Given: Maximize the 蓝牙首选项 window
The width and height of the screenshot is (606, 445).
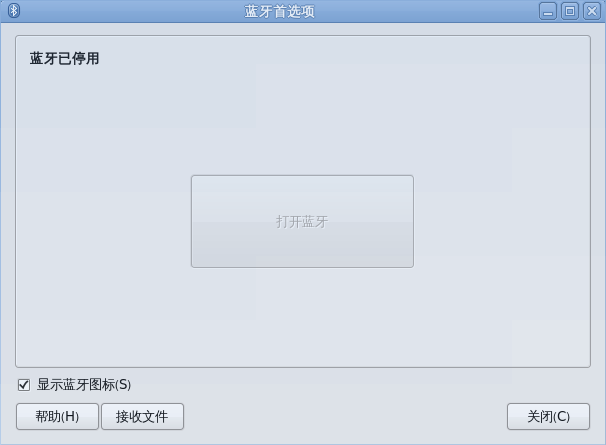Looking at the screenshot, I should pyautogui.click(x=570, y=11).
